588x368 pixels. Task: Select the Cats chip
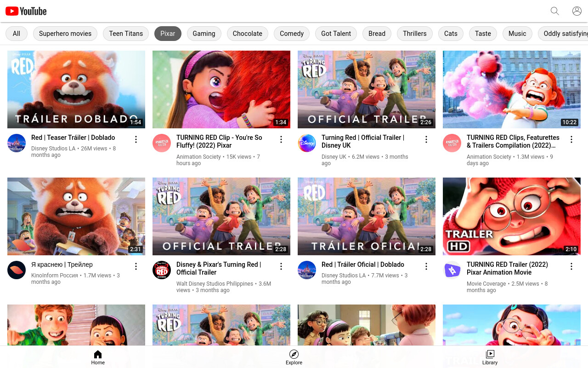coord(451,34)
